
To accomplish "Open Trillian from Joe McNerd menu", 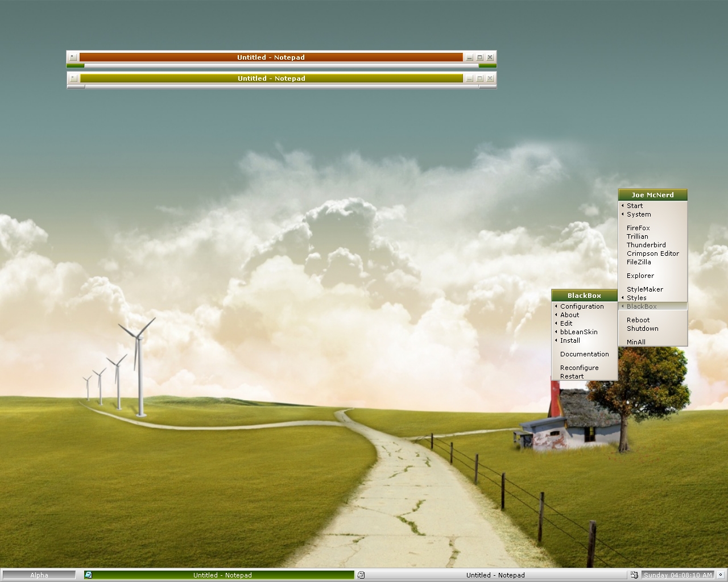I will [x=653, y=236].
